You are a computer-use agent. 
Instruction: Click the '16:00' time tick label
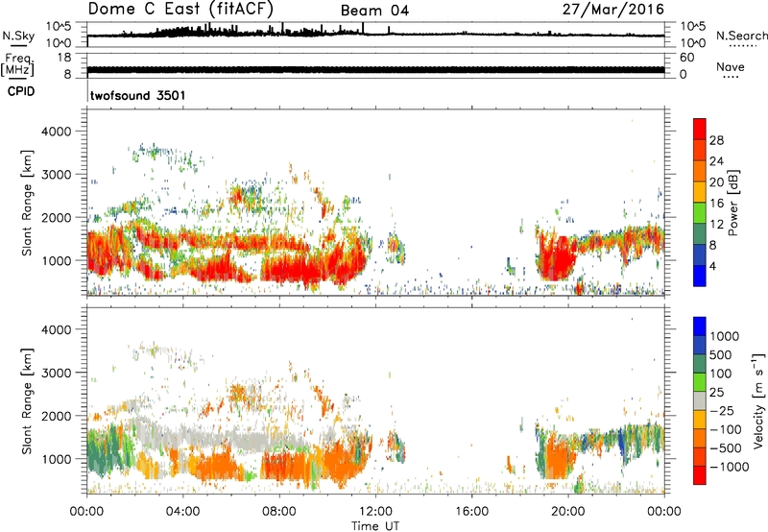coord(471,512)
